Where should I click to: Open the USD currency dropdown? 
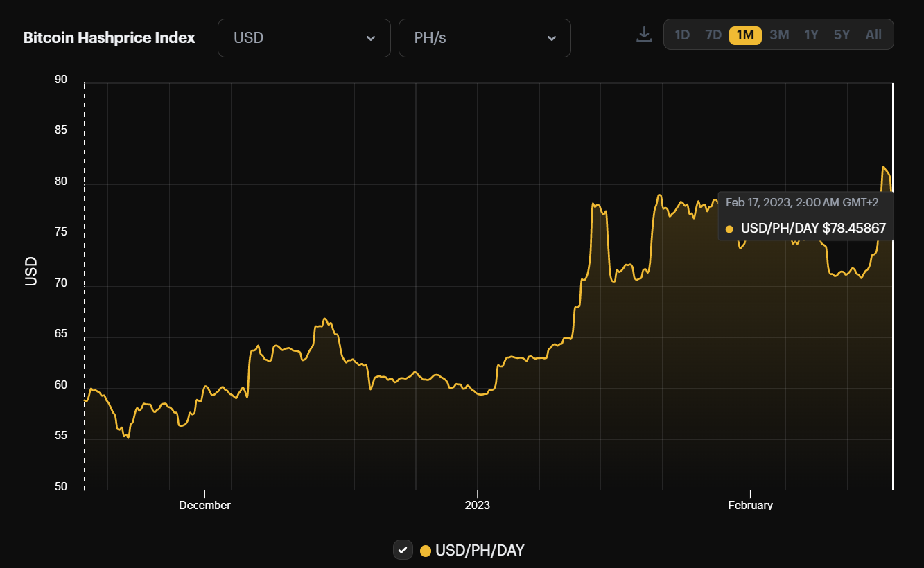(304, 38)
